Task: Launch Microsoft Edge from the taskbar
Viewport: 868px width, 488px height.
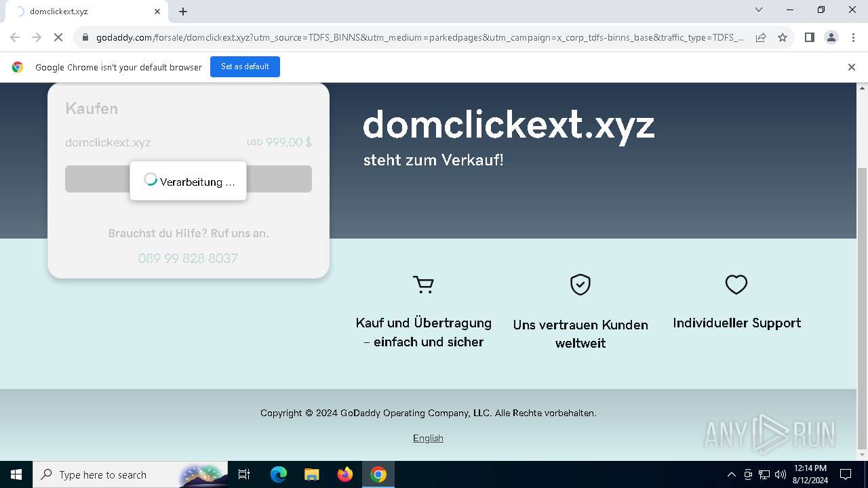Action: click(x=279, y=474)
